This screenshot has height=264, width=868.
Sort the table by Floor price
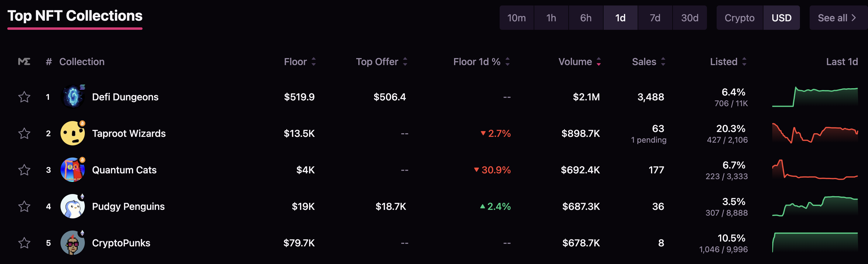(x=313, y=62)
